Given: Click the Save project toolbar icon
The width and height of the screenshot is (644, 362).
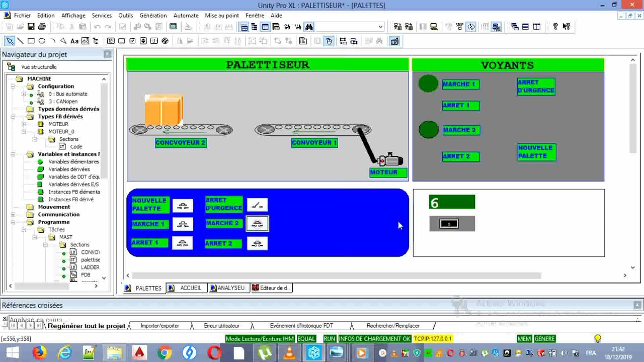Looking at the screenshot, I should [31, 27].
